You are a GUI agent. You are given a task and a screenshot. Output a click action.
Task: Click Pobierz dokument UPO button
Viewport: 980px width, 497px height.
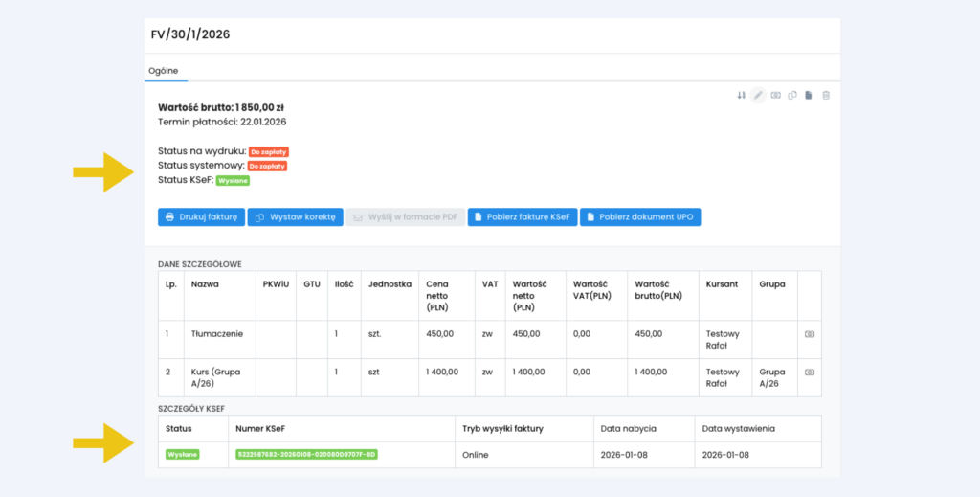tap(639, 217)
